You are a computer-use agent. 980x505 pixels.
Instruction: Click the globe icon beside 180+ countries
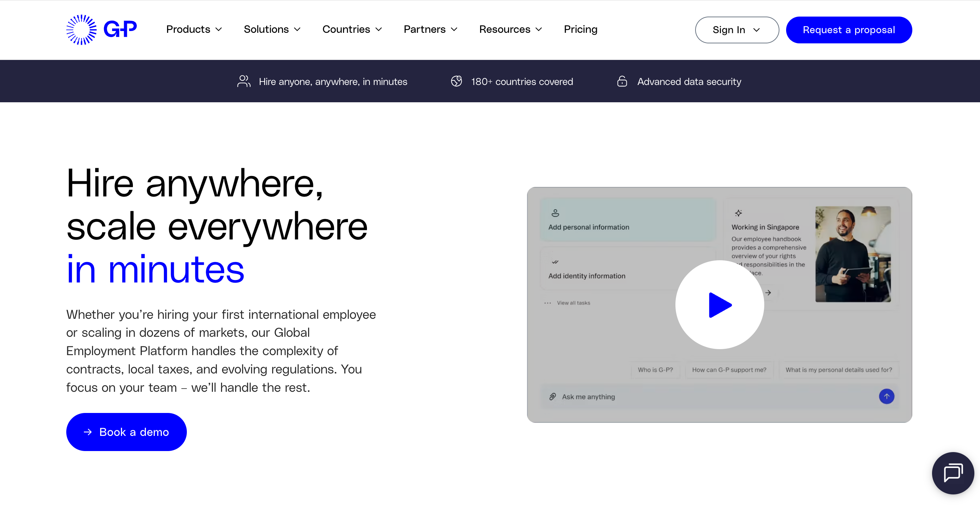(x=457, y=81)
